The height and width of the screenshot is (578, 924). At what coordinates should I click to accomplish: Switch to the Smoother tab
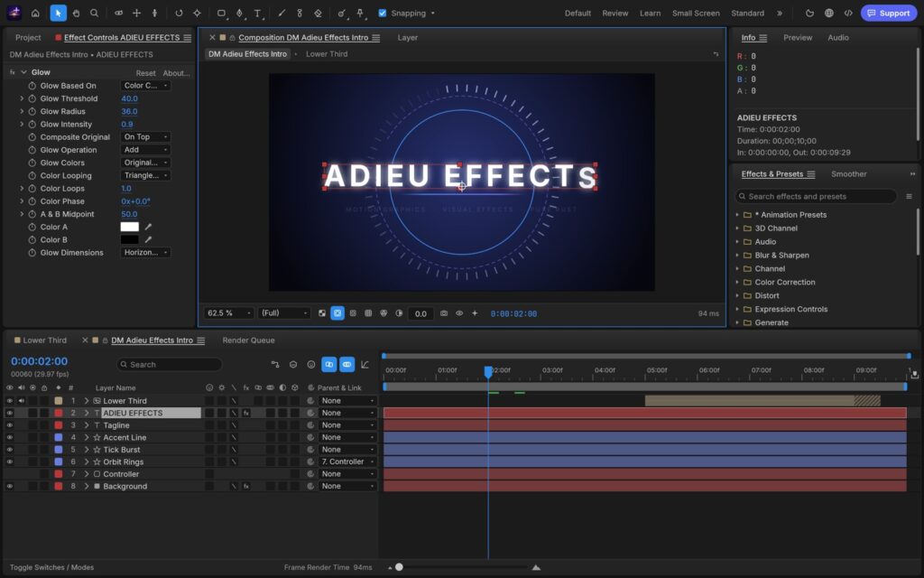(x=848, y=174)
